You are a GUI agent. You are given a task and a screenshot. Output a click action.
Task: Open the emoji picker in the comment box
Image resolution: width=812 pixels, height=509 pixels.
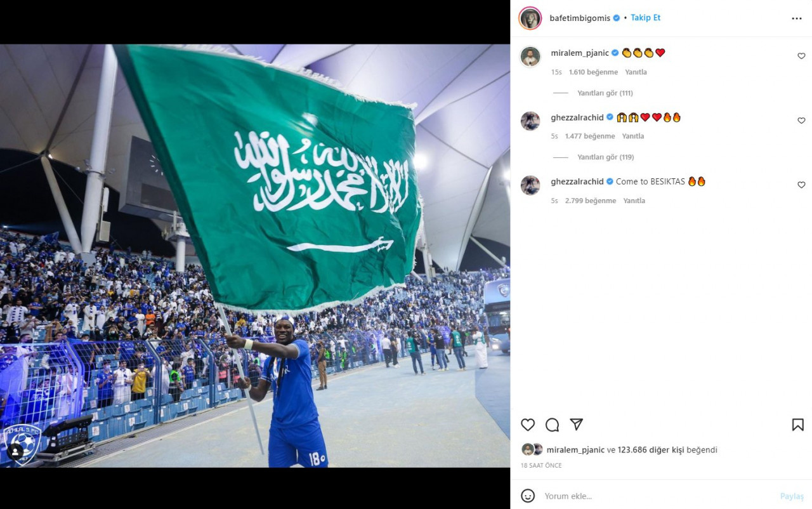pyautogui.click(x=528, y=496)
